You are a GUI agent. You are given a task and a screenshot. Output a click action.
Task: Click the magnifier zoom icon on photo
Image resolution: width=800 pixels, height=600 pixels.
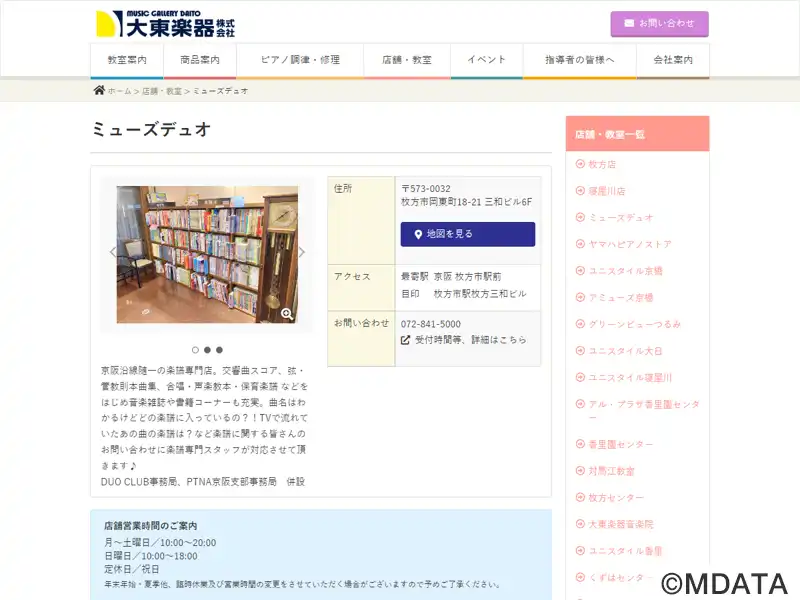point(287,314)
